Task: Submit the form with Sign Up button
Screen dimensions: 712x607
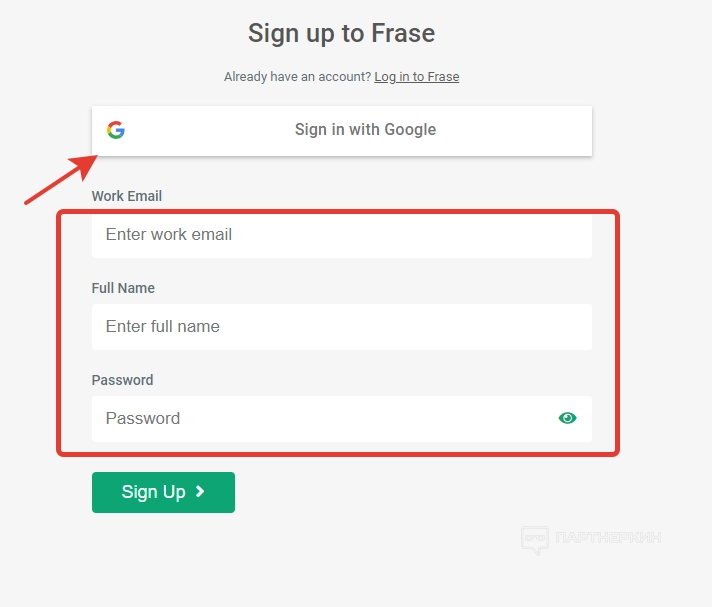Action: click(163, 492)
